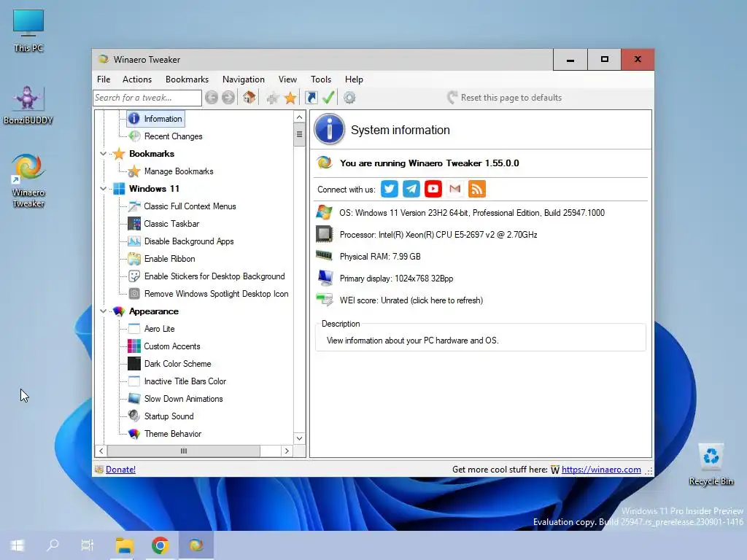Open Chrome from the taskbar
The width and height of the screenshot is (747, 560).
160,545
